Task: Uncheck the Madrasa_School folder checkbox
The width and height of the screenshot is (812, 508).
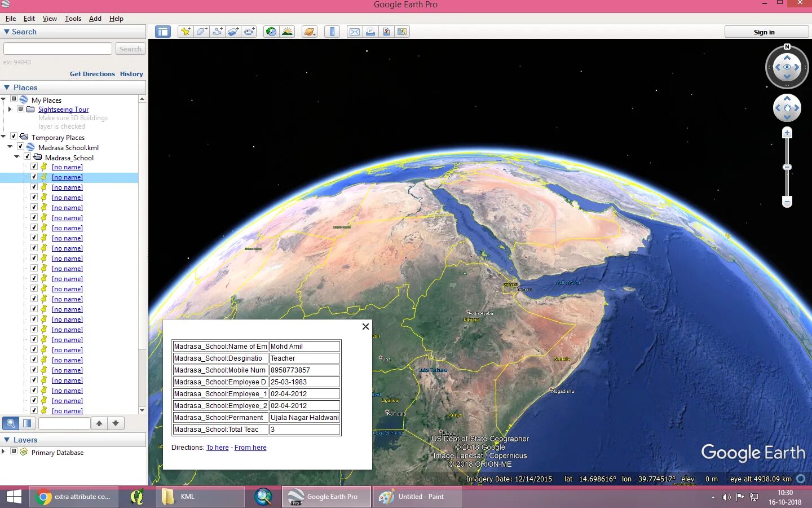Action: coord(27,157)
